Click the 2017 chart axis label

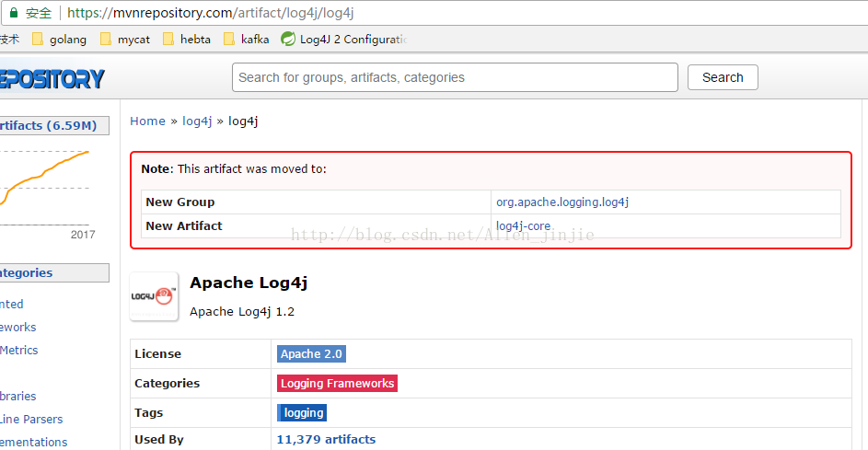pos(83,235)
